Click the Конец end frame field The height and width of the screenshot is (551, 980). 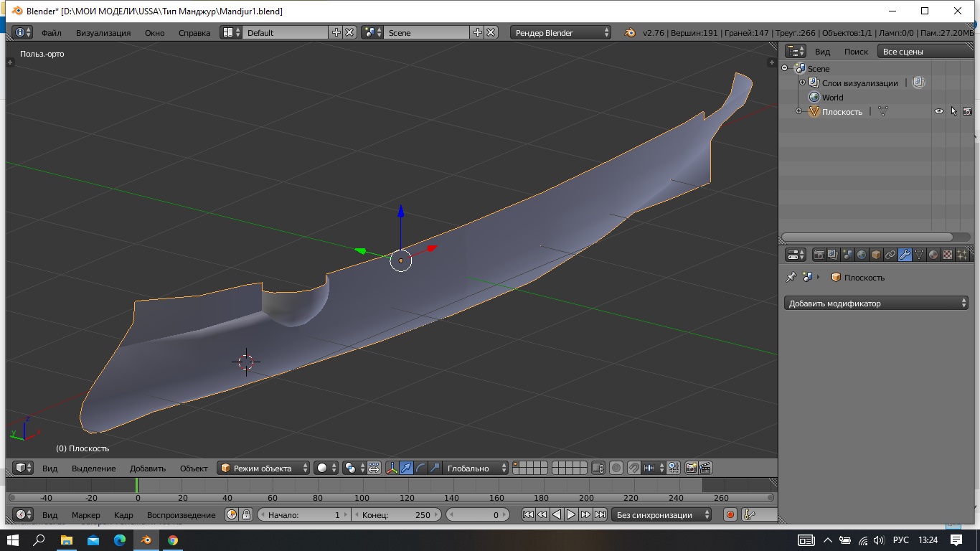click(x=397, y=514)
